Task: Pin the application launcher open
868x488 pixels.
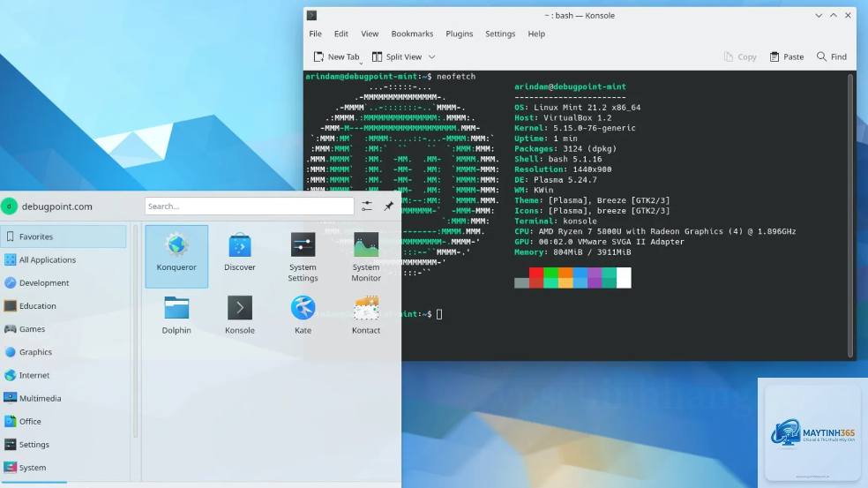Action: point(389,206)
